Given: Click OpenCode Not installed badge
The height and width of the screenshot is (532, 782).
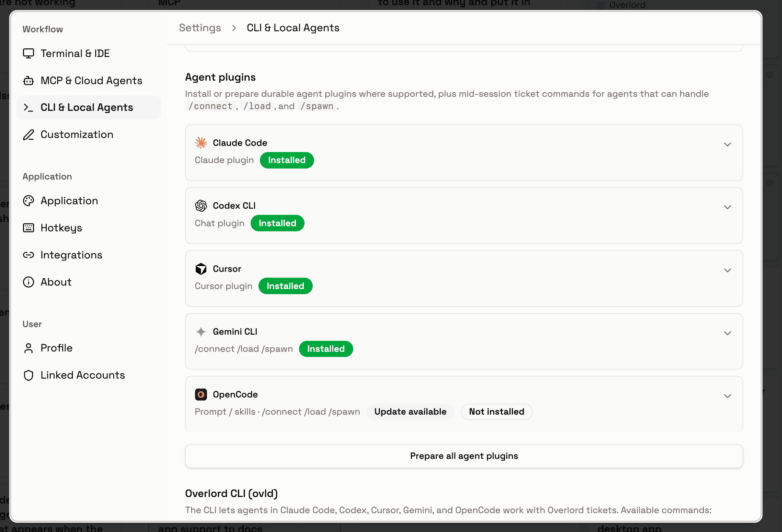Looking at the screenshot, I should pos(496,412).
